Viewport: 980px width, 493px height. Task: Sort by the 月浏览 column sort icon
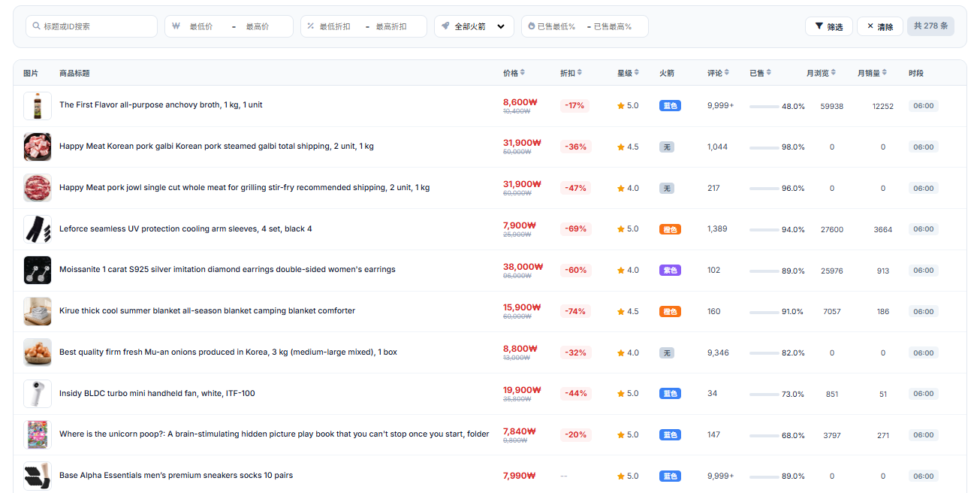pyautogui.click(x=834, y=73)
